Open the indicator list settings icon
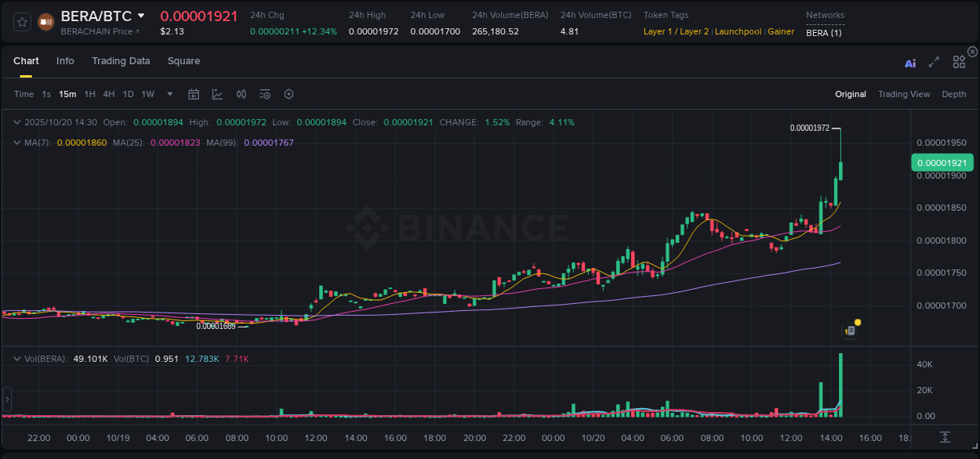This screenshot has height=459, width=980. [x=264, y=94]
